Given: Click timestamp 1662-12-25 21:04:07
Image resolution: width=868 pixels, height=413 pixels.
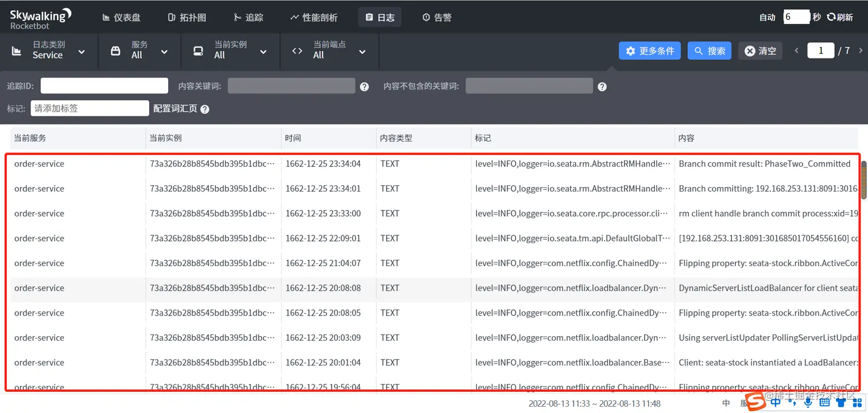Looking at the screenshot, I should (323, 263).
